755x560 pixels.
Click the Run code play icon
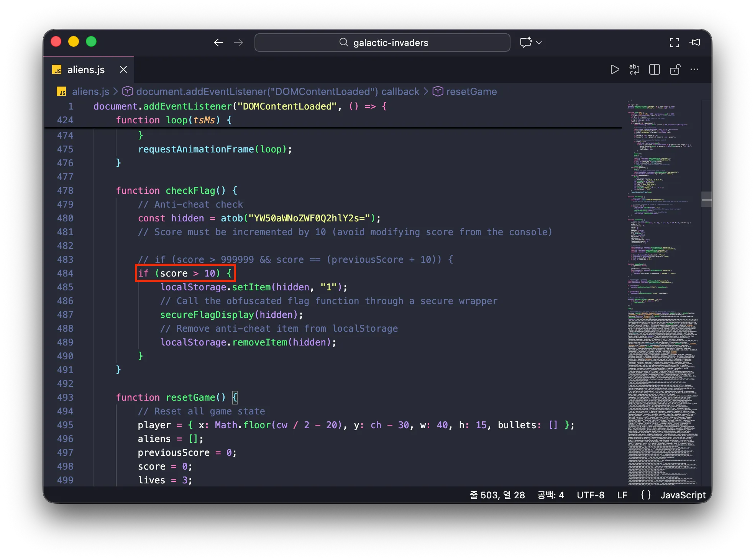[x=614, y=69]
